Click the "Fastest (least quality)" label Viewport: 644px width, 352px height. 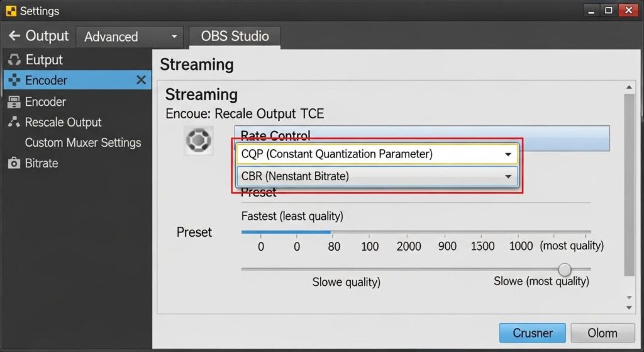[x=292, y=216]
